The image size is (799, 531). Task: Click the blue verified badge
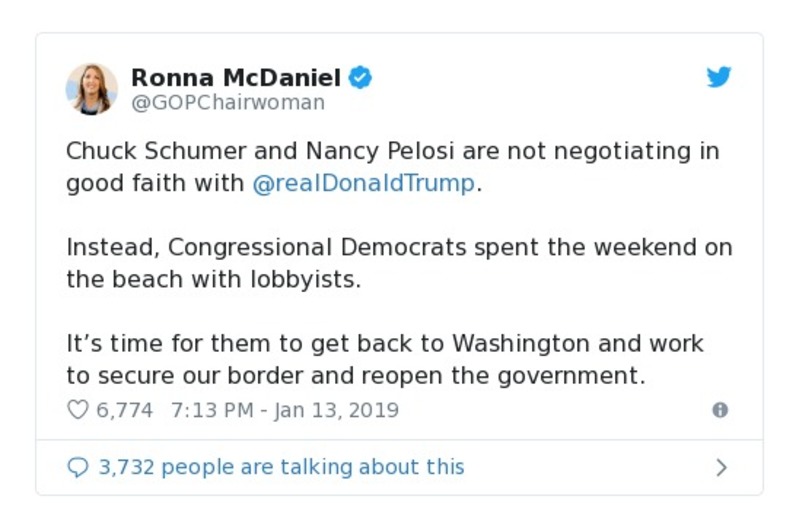pos(361,78)
